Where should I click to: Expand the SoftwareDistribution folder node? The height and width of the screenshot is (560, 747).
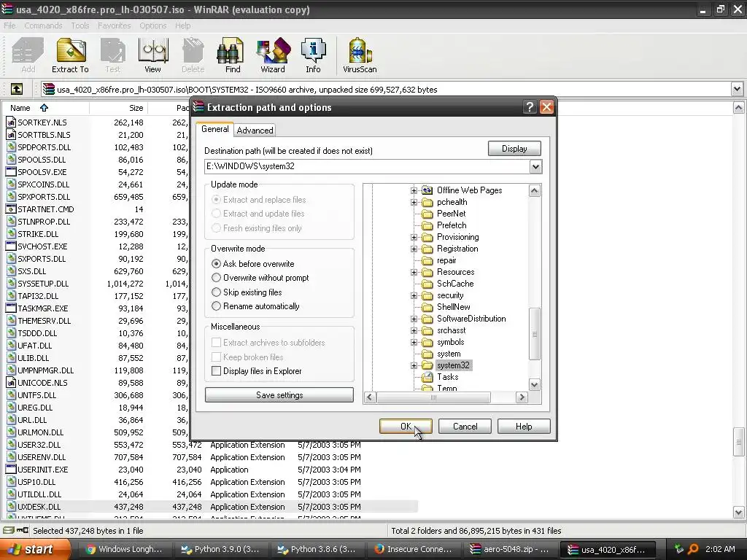pos(414,319)
